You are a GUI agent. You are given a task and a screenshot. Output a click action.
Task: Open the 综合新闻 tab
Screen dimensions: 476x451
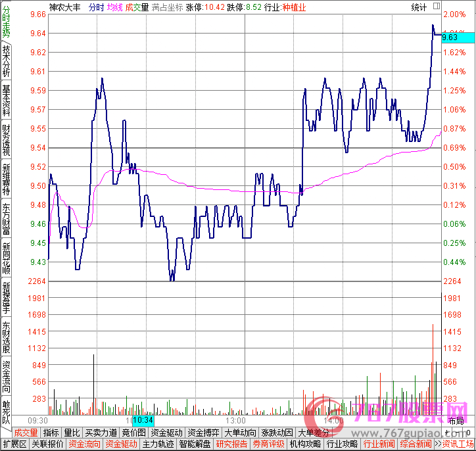click(x=416, y=444)
